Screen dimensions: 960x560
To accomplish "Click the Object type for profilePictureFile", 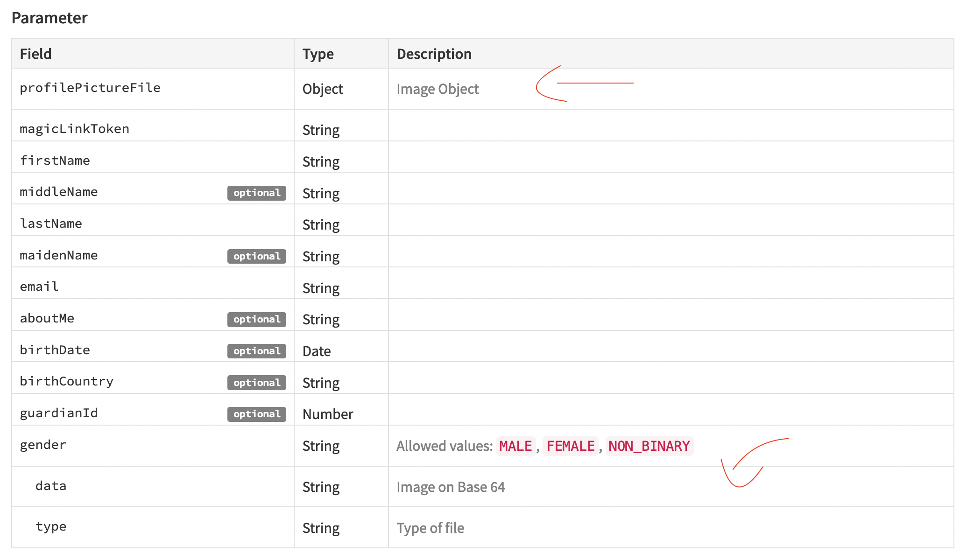I will tap(323, 89).
